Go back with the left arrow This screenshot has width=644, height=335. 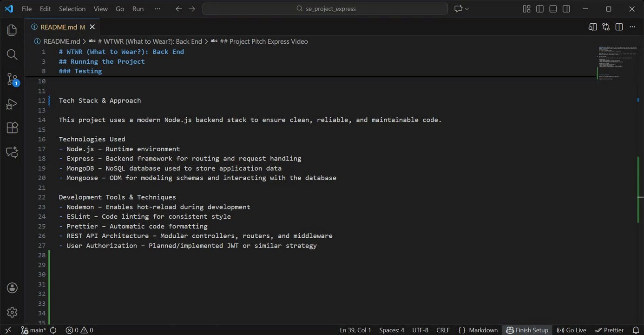178,9
